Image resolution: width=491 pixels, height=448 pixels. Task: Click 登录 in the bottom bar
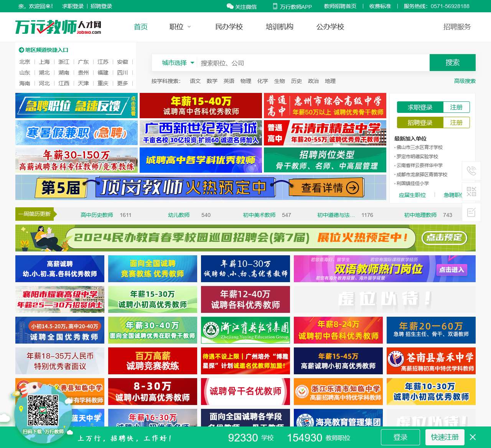point(400,437)
